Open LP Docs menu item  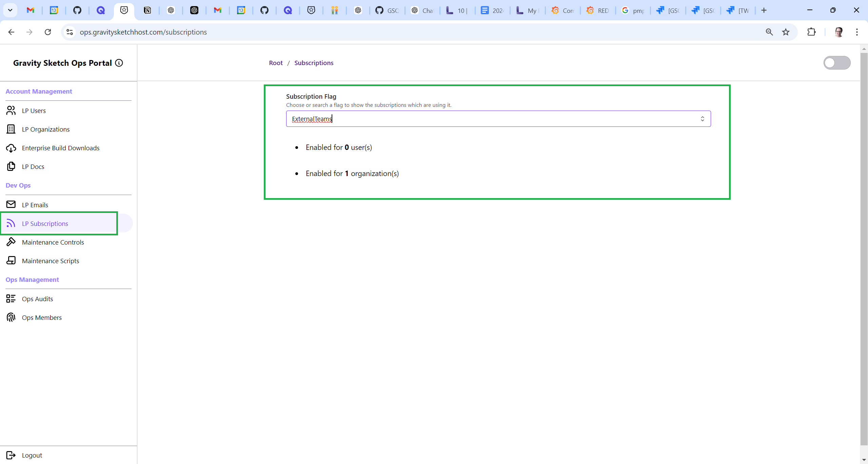click(x=33, y=167)
